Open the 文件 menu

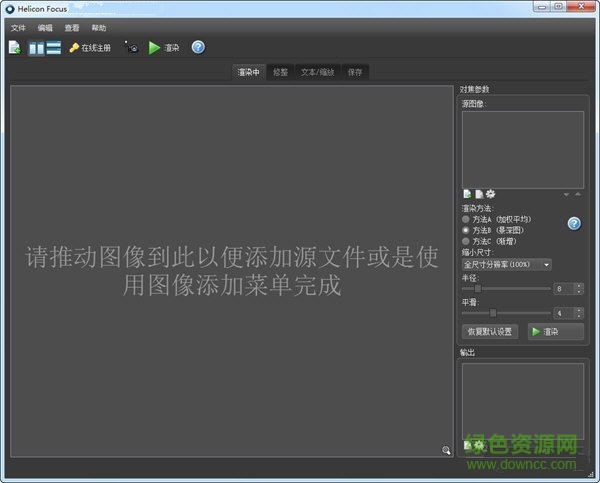[18, 28]
